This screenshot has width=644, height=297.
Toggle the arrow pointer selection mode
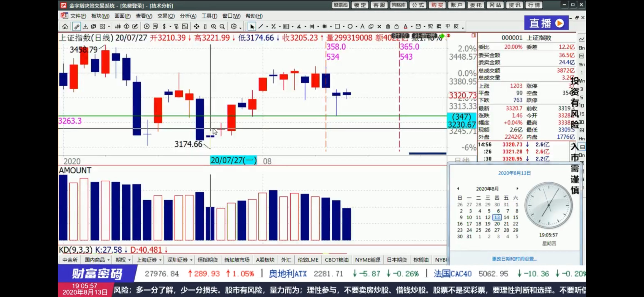point(252,27)
